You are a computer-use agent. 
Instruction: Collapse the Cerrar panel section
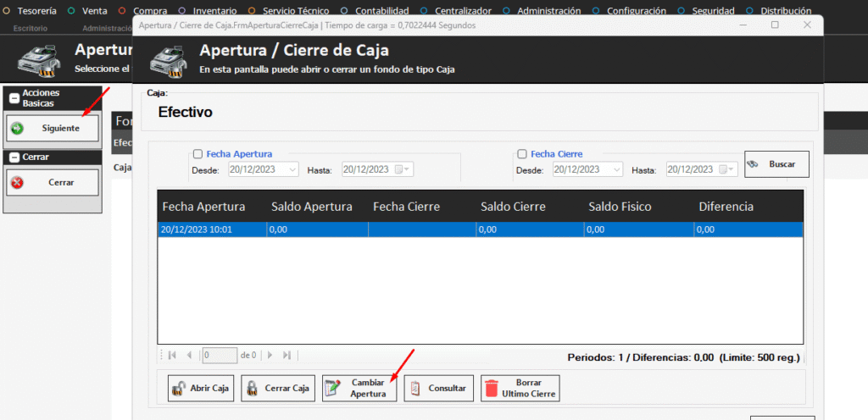point(14,157)
